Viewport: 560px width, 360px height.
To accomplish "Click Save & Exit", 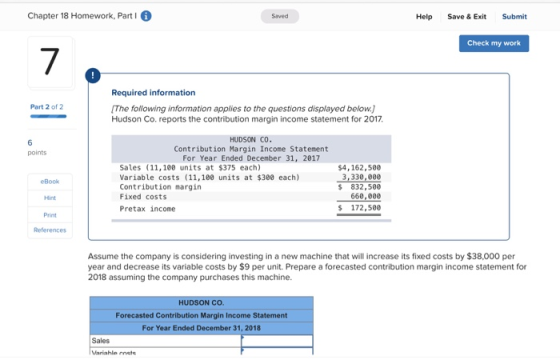I will [x=467, y=16].
